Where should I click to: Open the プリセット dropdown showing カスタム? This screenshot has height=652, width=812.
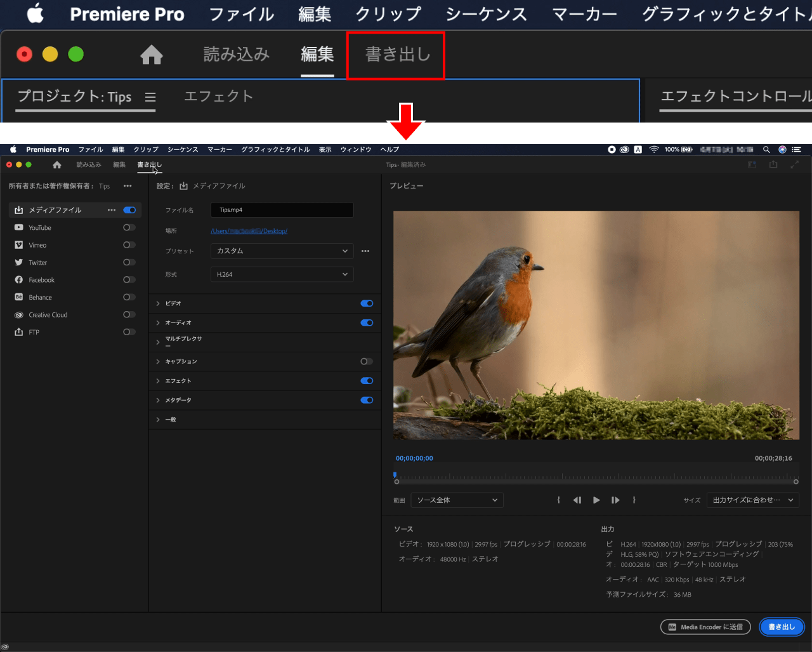click(x=282, y=251)
